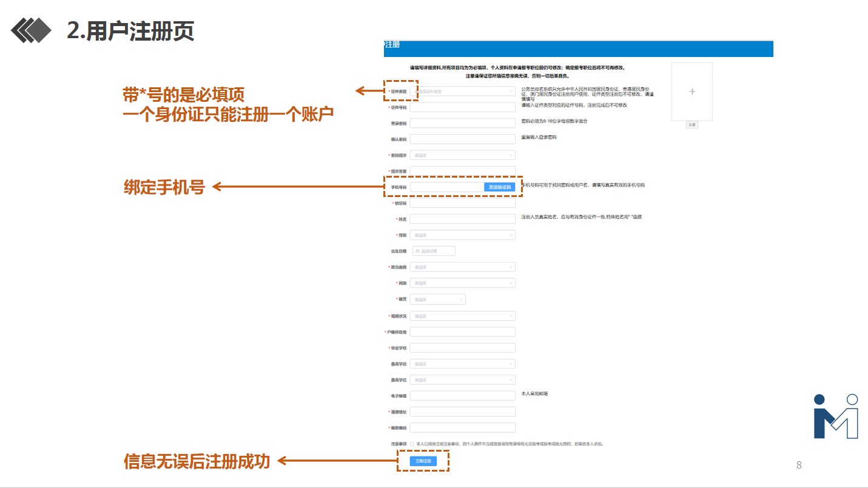
Task: Open the 民族 dropdown list
Action: [x=462, y=283]
